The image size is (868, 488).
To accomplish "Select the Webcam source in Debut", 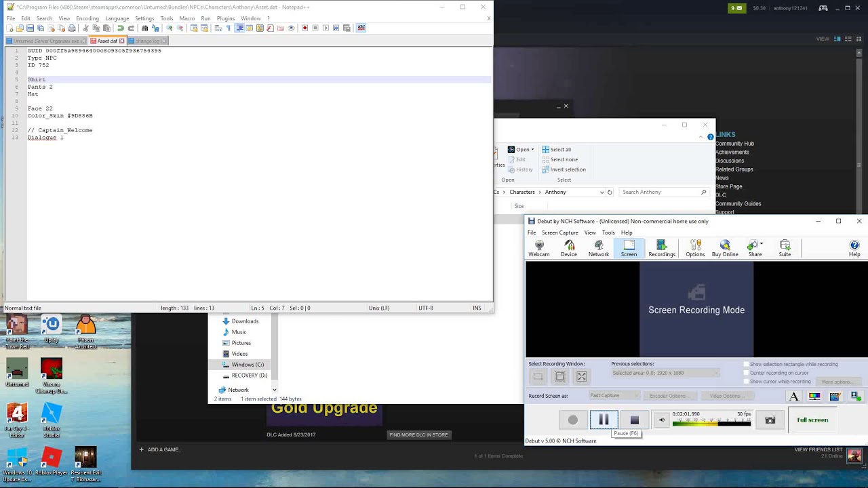I will (539, 248).
